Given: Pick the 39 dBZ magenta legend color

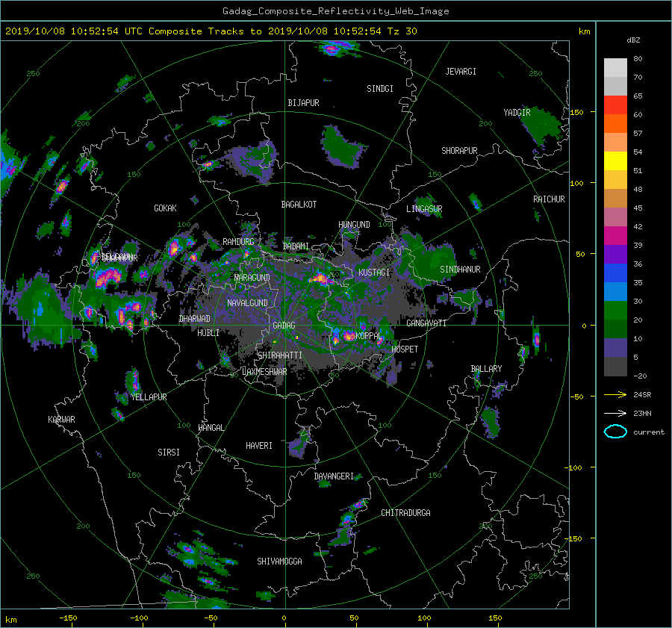Looking at the screenshot, I should 615,236.
